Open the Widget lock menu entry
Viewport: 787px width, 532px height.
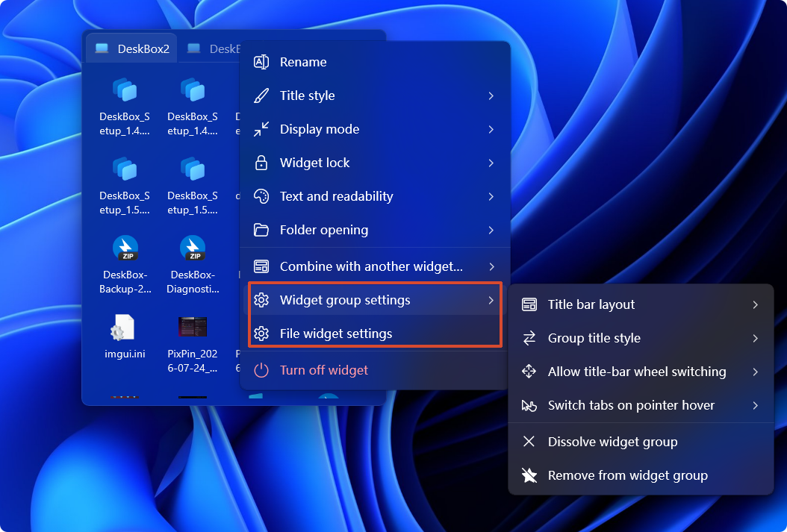pyautogui.click(x=375, y=163)
